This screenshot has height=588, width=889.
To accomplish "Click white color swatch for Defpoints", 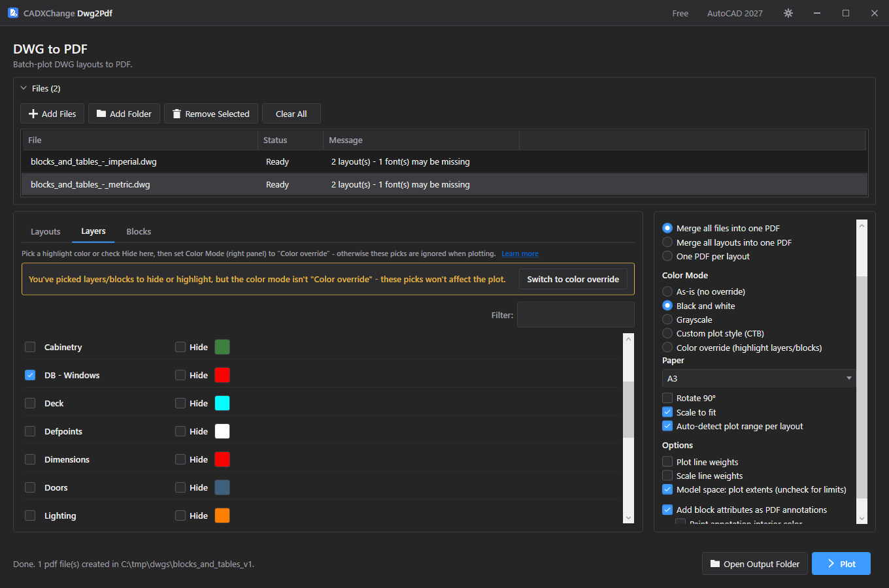I will point(222,431).
